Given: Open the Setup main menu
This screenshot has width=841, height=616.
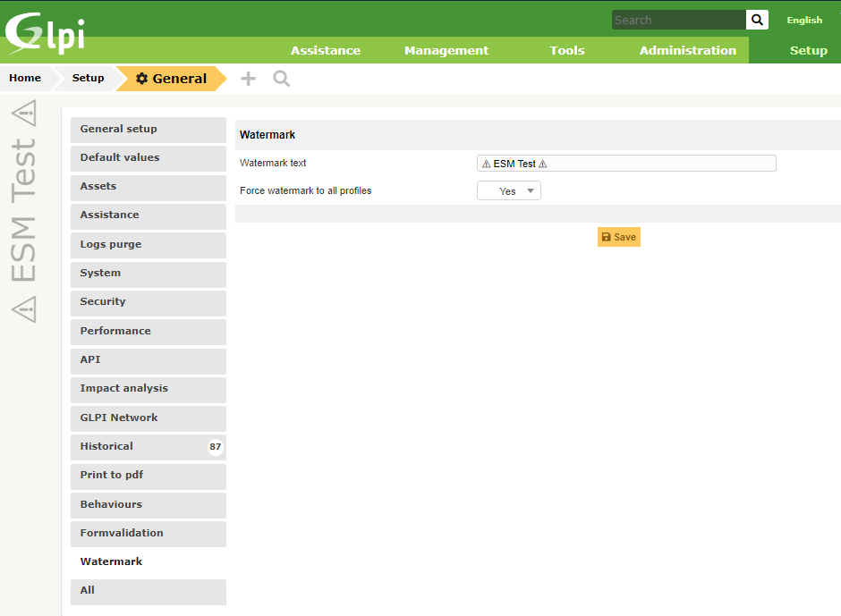Looking at the screenshot, I should pos(808,50).
